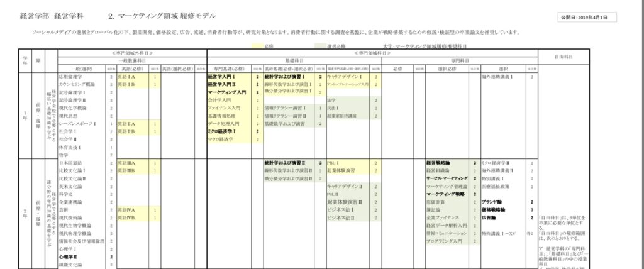The image size is (644, 269).
Task: Click ファイナンス入門 cell
Action: pyautogui.click(x=223, y=108)
